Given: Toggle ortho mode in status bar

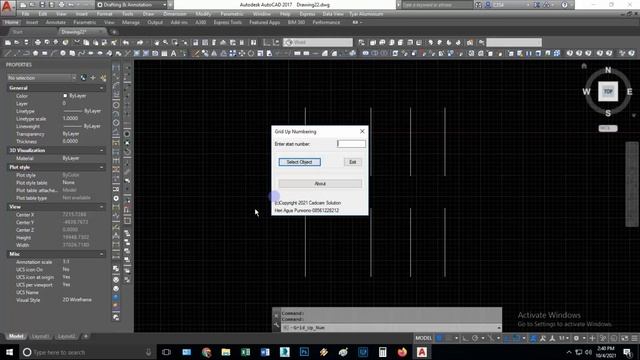Looking at the screenshot, I should tap(465, 338).
